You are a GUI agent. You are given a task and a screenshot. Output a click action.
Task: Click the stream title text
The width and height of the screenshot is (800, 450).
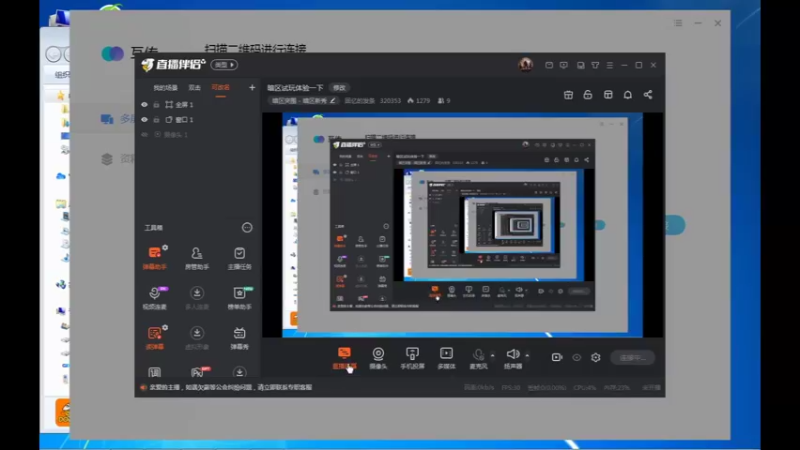coord(295,88)
